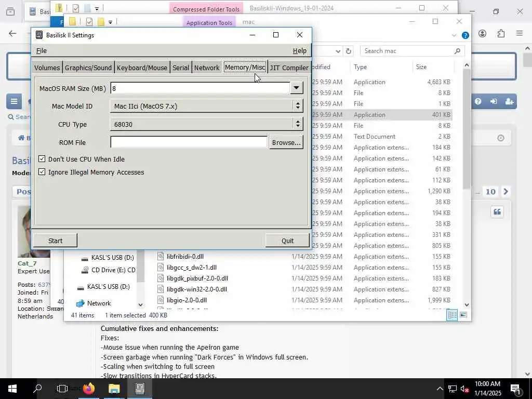Image resolution: width=532 pixels, height=399 pixels.
Task: Select the Serial tab
Action: (180, 68)
